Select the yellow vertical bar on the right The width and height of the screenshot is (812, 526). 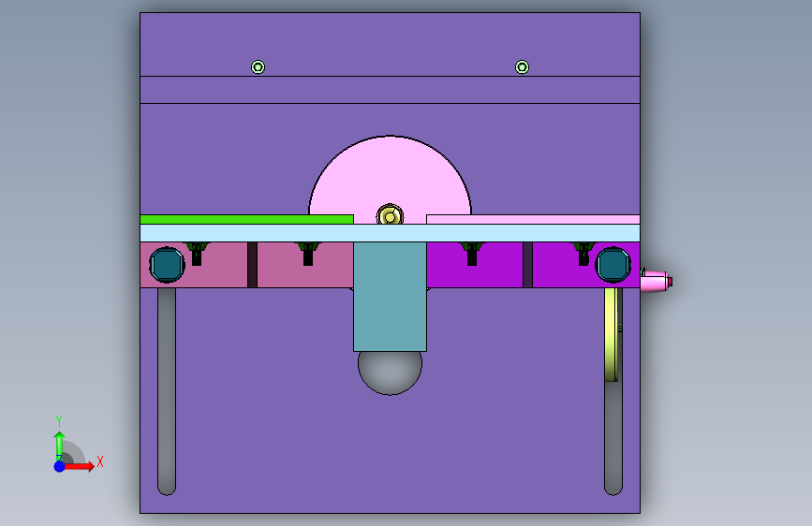611,334
